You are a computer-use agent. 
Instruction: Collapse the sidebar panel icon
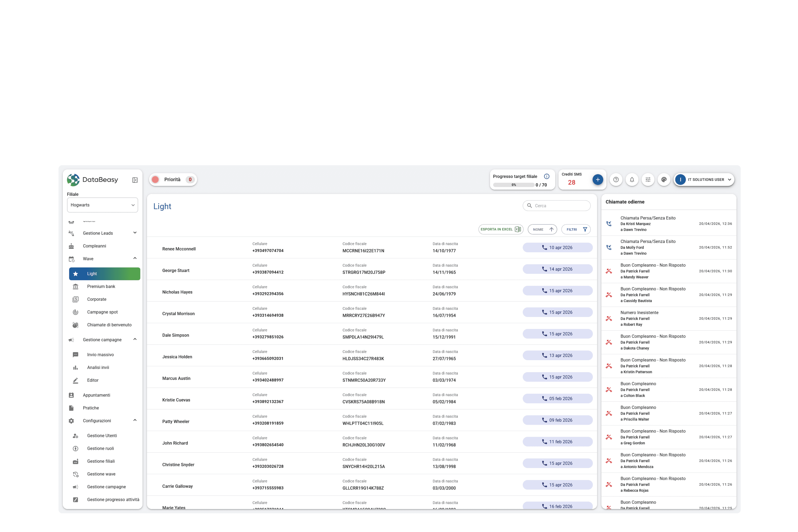pos(135,180)
